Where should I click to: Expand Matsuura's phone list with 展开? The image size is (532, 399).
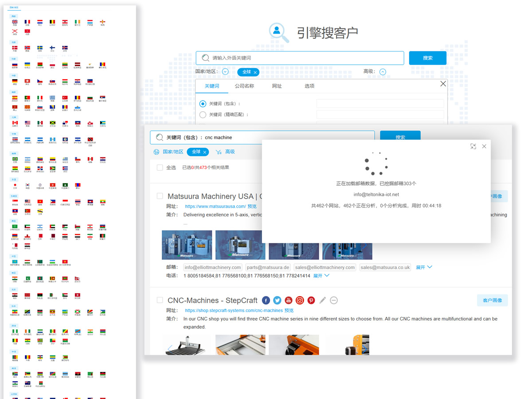[x=321, y=276]
